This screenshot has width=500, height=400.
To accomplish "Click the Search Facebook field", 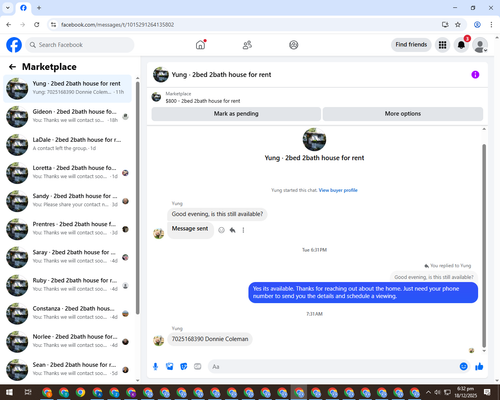I will pyautogui.click(x=80, y=45).
